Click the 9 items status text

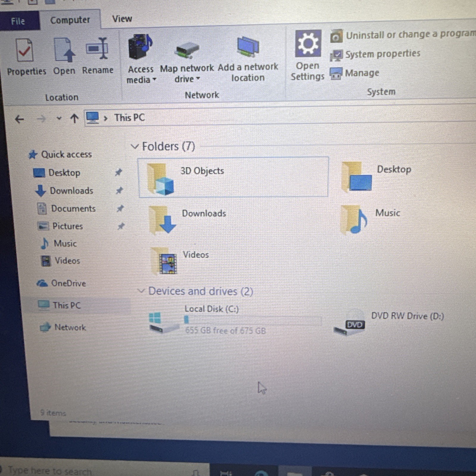point(53,413)
